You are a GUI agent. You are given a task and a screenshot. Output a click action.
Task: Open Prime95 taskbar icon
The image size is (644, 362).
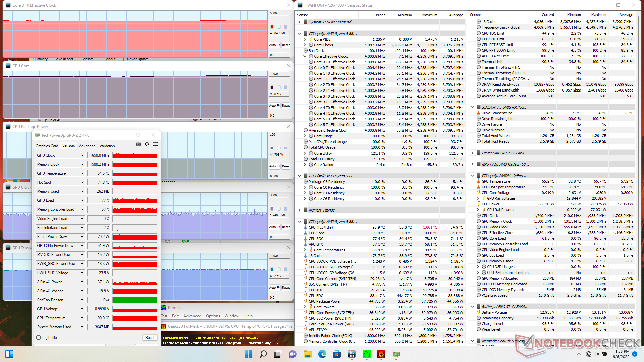366,354
